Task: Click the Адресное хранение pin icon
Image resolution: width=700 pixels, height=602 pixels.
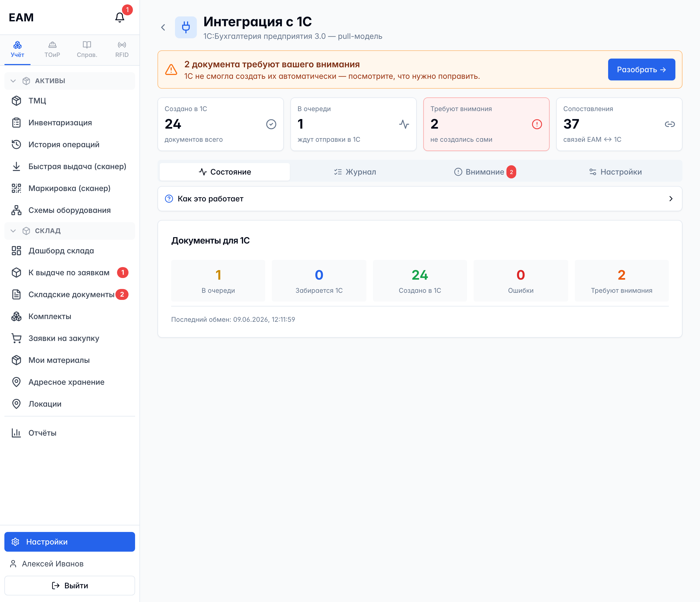Action: coord(16,382)
